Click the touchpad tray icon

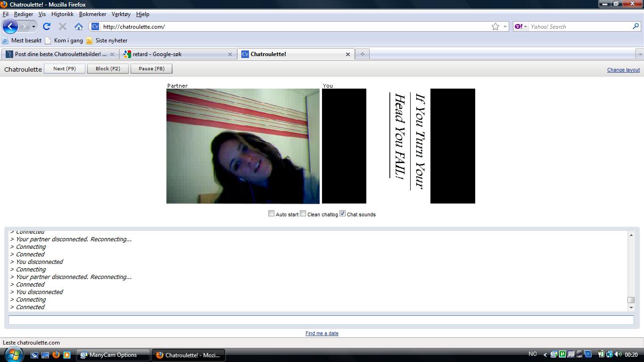point(571,354)
